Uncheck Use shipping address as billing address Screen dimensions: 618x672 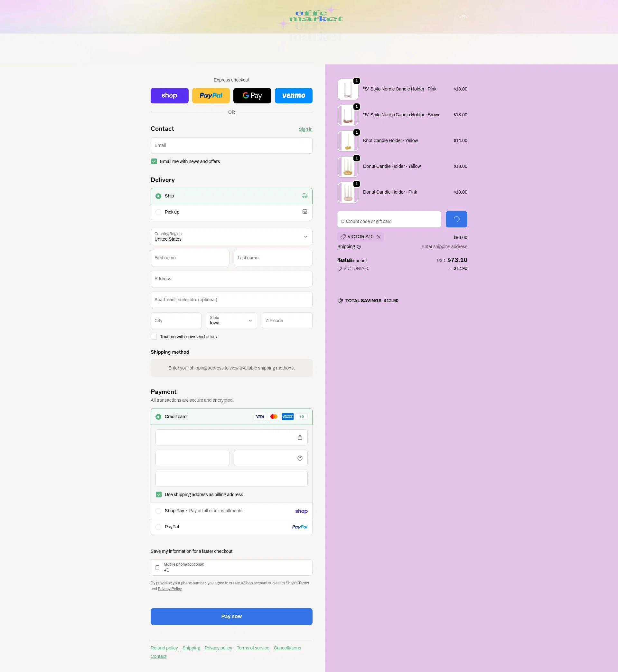coord(158,494)
